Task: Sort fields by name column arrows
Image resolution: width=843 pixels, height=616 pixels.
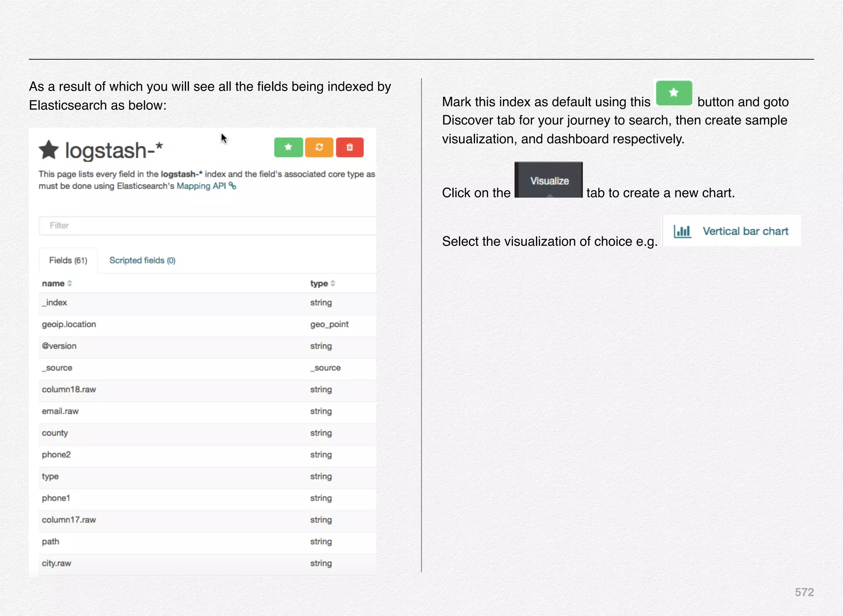Action: coord(70,283)
